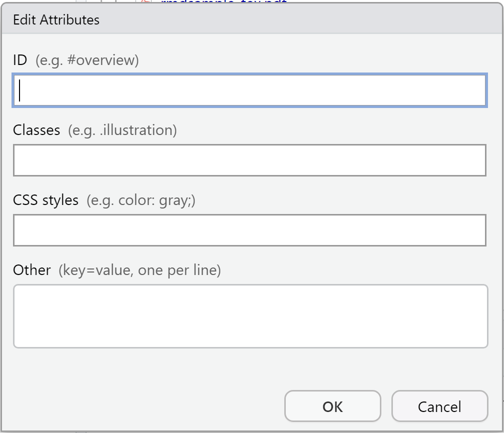The height and width of the screenshot is (433, 504).
Task: Click the '(e.g. #overview)' hint
Action: 87,60
